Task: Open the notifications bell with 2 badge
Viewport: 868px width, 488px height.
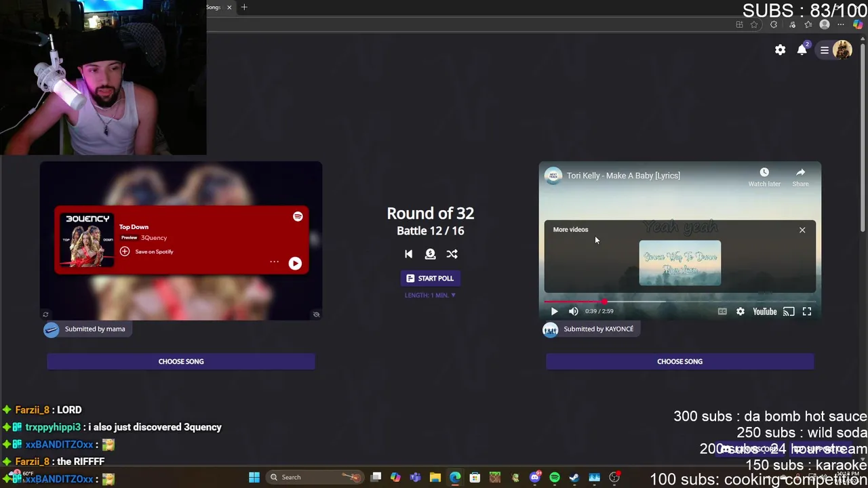Action: click(x=803, y=49)
